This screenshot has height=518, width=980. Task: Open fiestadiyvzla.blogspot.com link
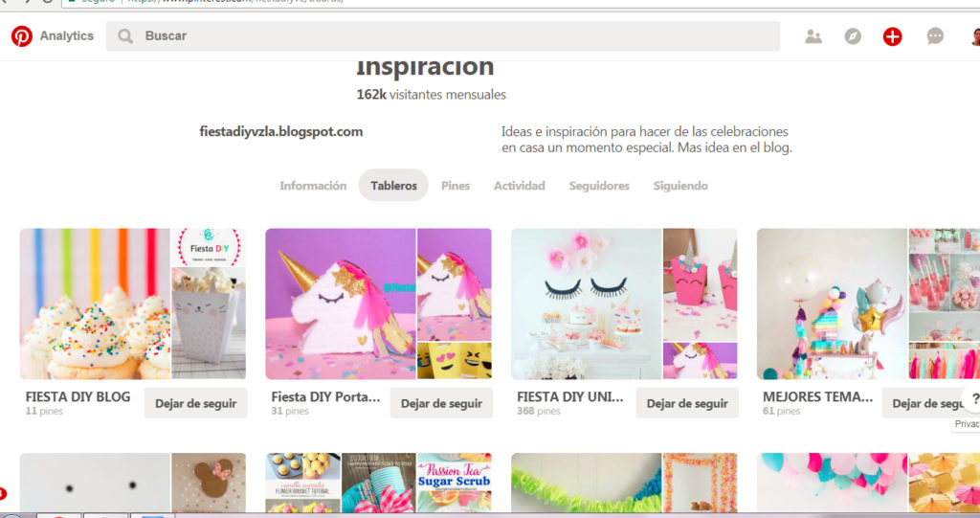coord(281,131)
